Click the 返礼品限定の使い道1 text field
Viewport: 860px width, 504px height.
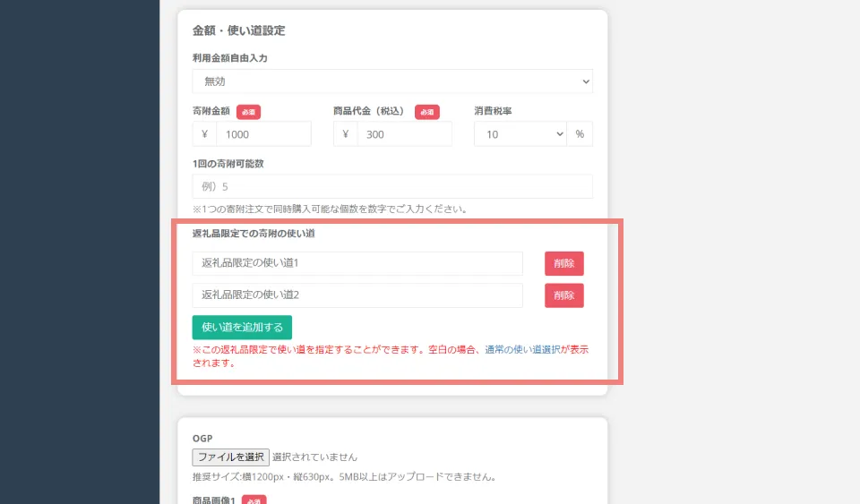tap(357, 263)
